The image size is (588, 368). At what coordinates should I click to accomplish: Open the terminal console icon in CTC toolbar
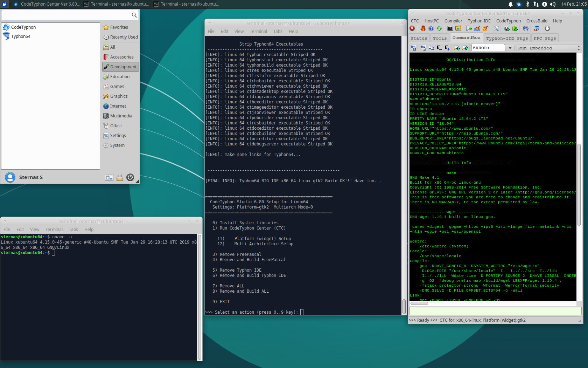[450, 28]
